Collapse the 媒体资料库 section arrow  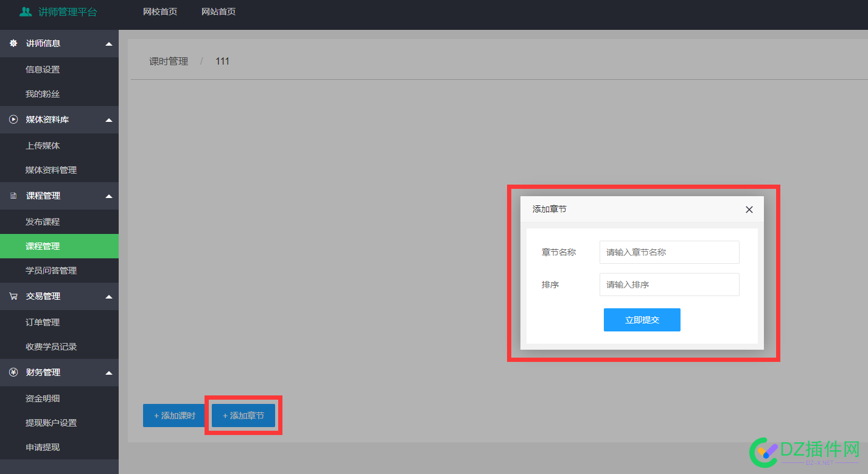pos(109,120)
